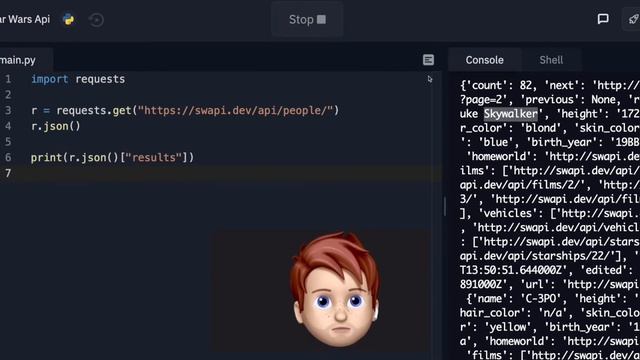Switch to the Console tab
The width and height of the screenshot is (640, 360).
click(x=484, y=60)
